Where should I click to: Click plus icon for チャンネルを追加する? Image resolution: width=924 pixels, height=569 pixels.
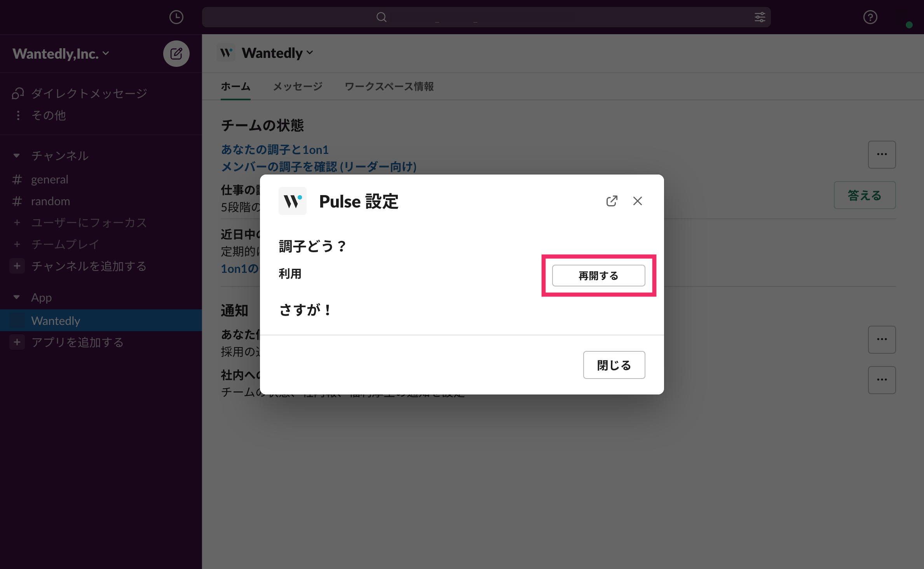(17, 266)
